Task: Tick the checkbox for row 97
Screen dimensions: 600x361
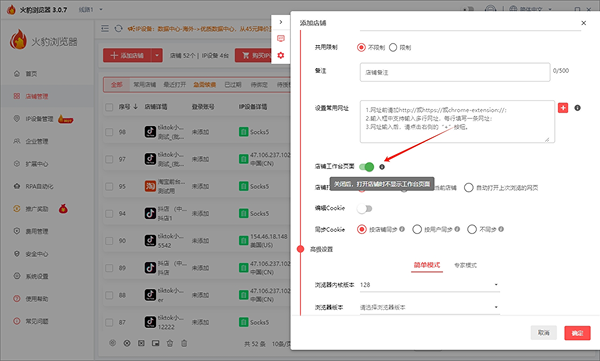Action: coord(109,159)
